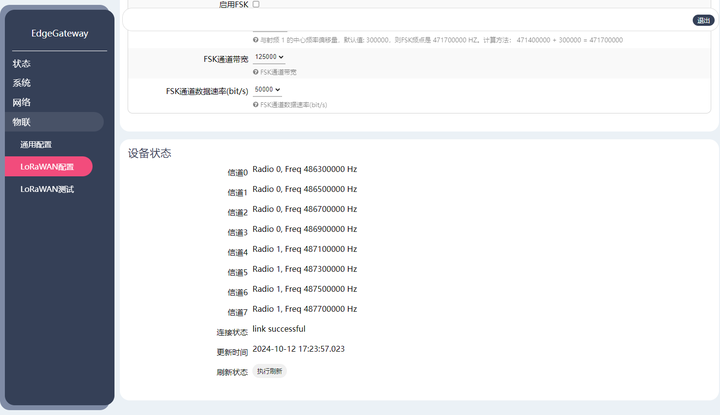Click the help icon under FSK通道数据速率
Viewport: 720px width, 415px height.
point(255,105)
